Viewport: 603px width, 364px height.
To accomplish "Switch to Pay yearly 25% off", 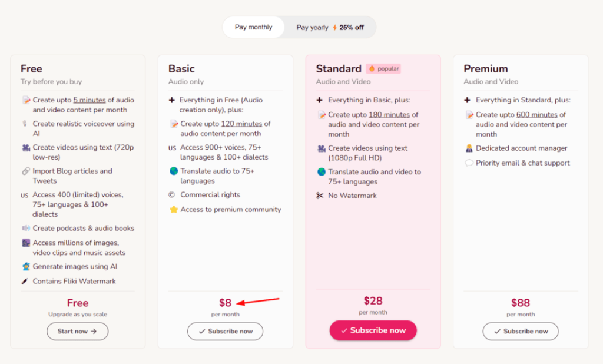I will 330,27.
